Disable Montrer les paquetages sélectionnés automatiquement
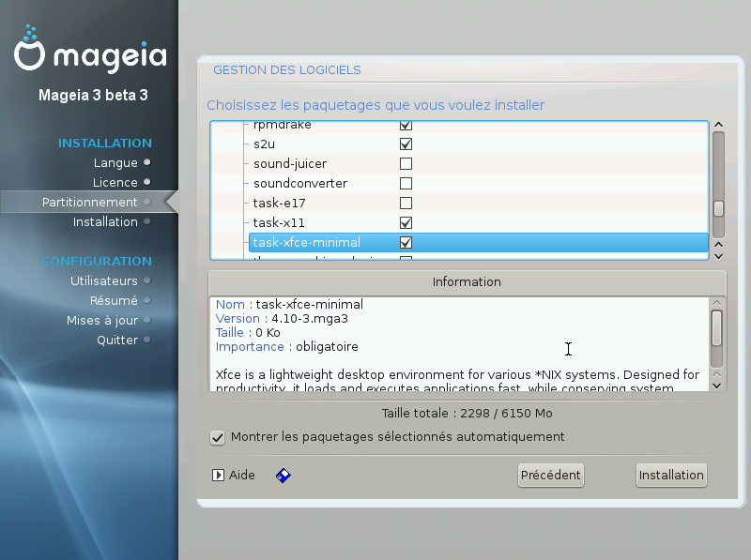 (218, 437)
